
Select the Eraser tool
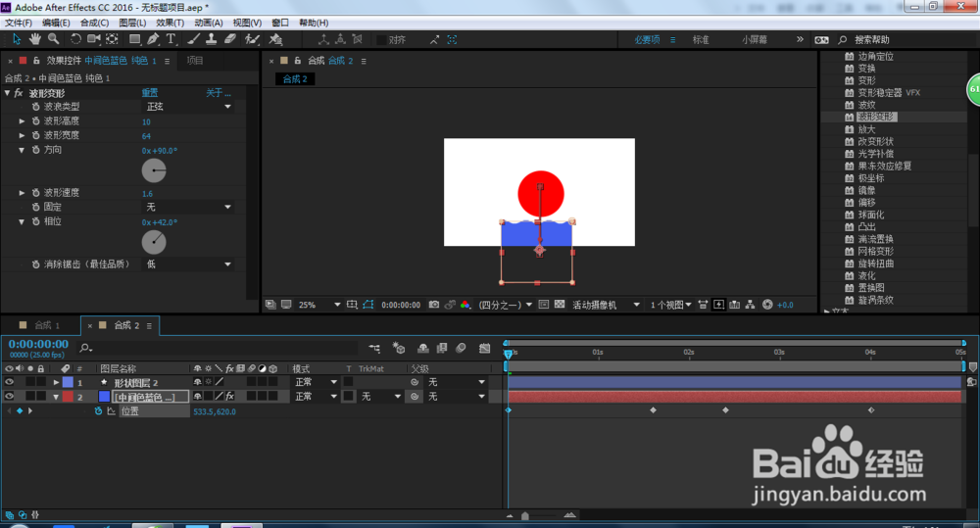point(230,39)
